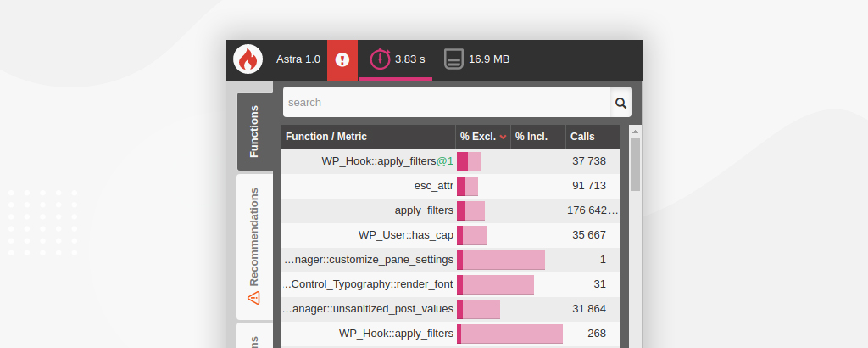
Task: Focus the function search field
Action: [x=447, y=103]
